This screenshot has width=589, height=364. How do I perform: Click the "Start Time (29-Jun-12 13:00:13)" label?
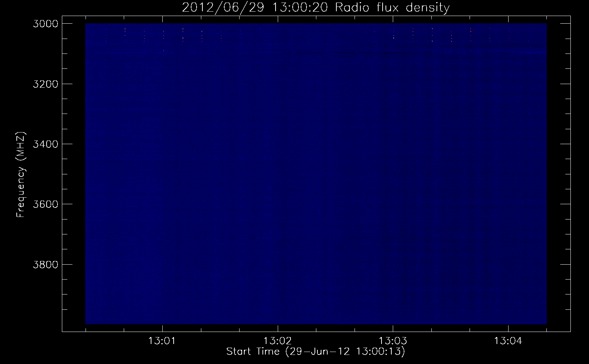(316, 352)
